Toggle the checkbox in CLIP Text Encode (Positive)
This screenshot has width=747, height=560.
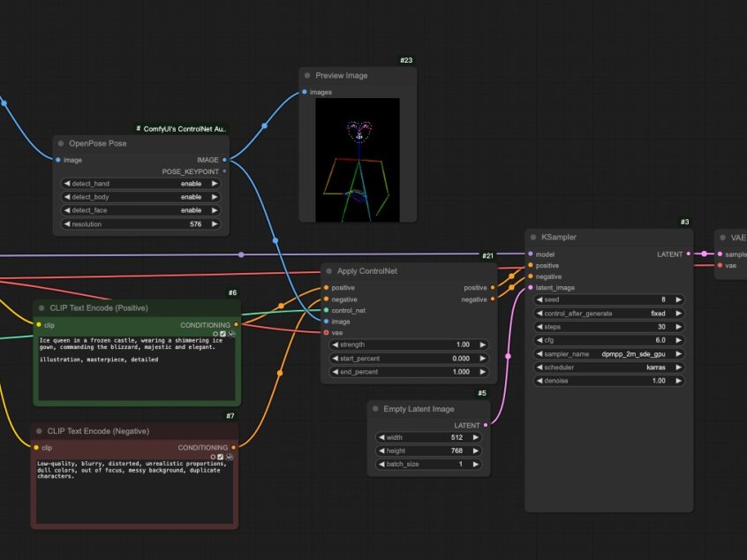pyautogui.click(x=223, y=334)
